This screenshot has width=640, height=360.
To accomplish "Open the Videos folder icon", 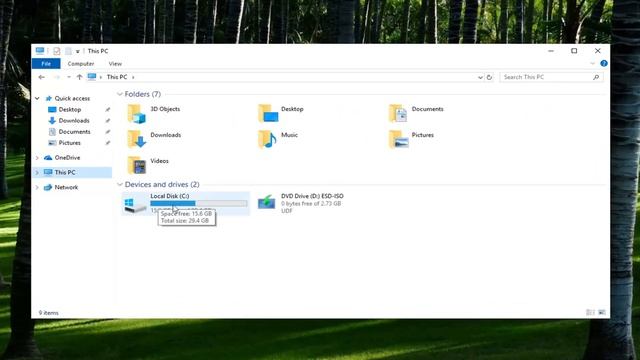I will (x=136, y=165).
